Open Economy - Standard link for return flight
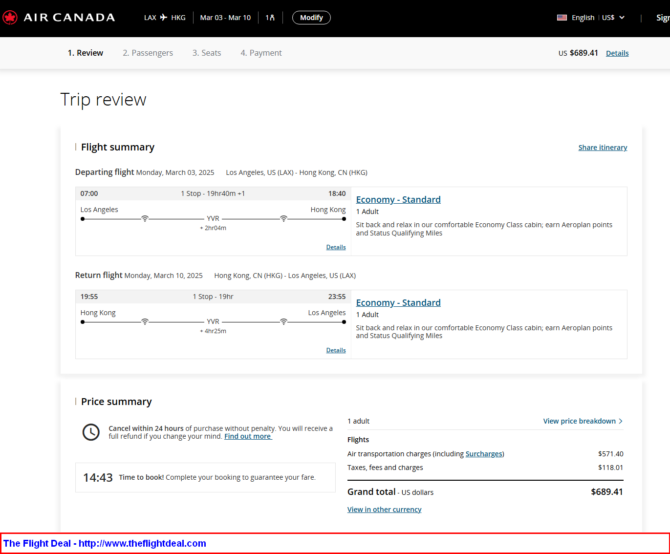 click(398, 302)
